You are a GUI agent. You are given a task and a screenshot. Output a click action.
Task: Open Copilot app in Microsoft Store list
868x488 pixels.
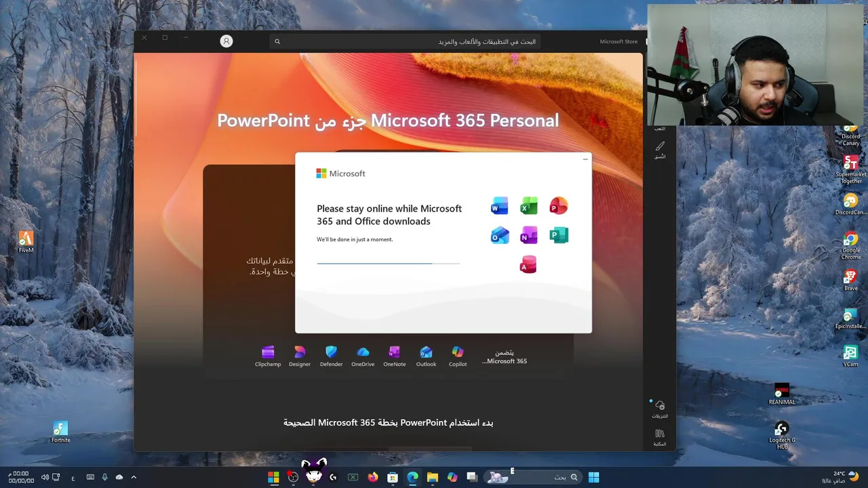click(458, 357)
